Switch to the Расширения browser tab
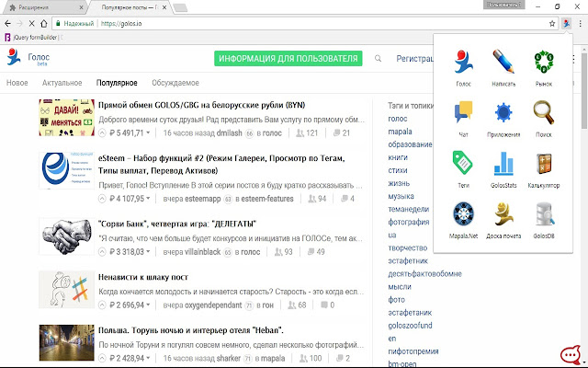588x368 pixels. 45,7
